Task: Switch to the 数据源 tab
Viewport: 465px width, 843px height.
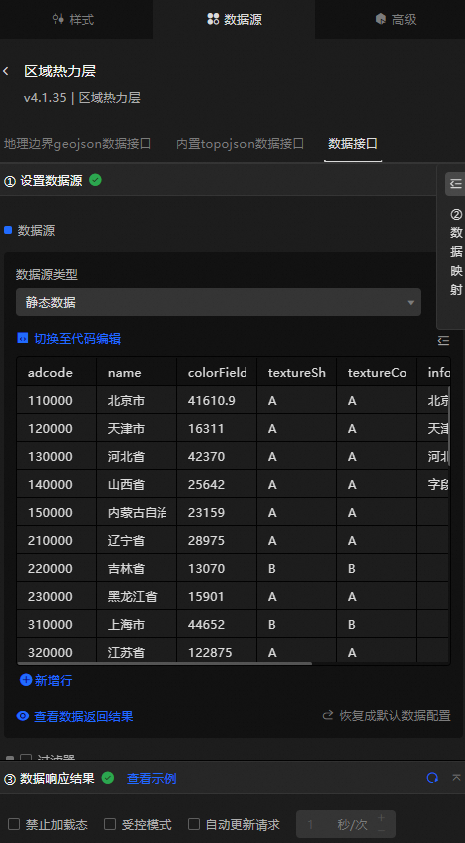Action: [x=234, y=19]
